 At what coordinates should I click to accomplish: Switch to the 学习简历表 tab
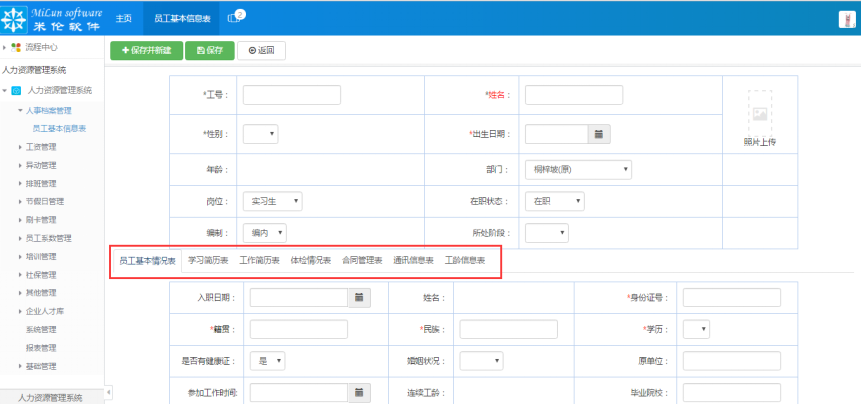coord(208,260)
